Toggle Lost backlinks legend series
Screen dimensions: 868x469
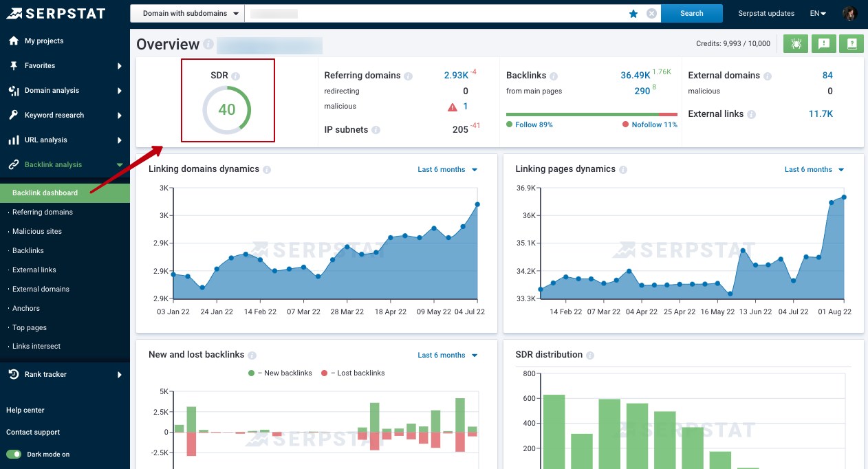(353, 373)
